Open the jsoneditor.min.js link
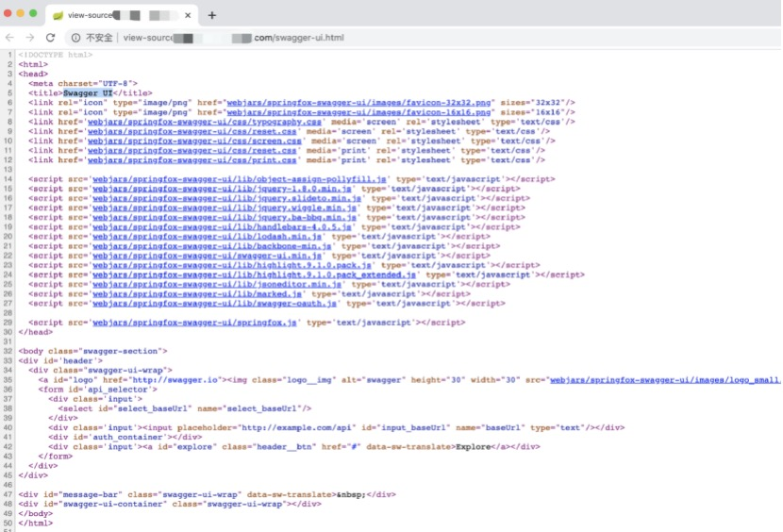 (217, 284)
